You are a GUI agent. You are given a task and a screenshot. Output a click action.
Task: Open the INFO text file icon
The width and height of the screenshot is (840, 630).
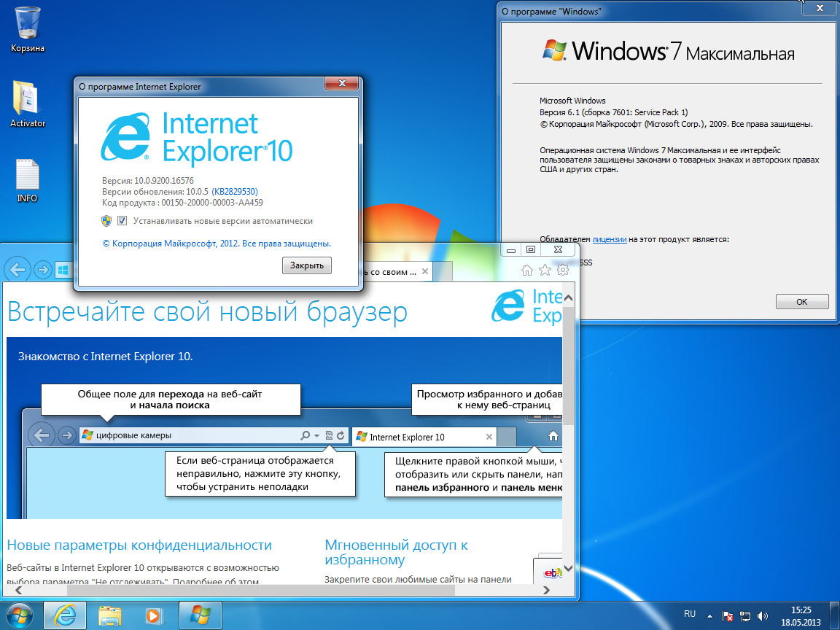[27, 180]
